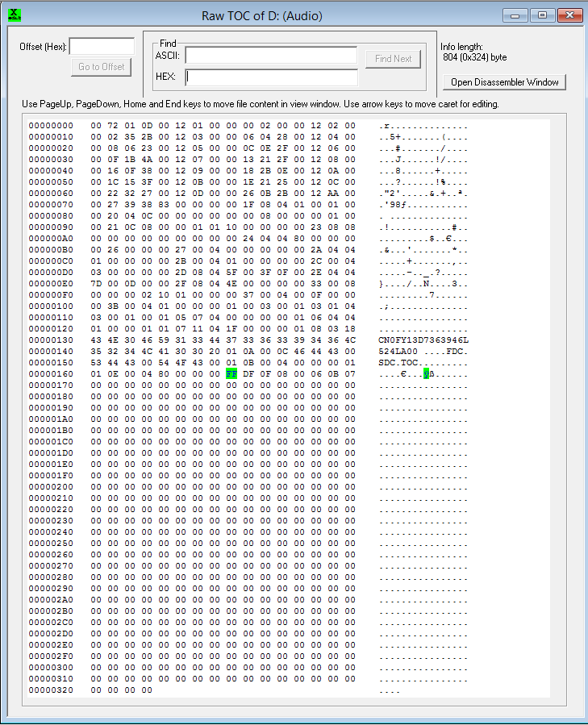Click offset label 00000200
The height and width of the screenshot is (725, 588).
click(x=51, y=487)
